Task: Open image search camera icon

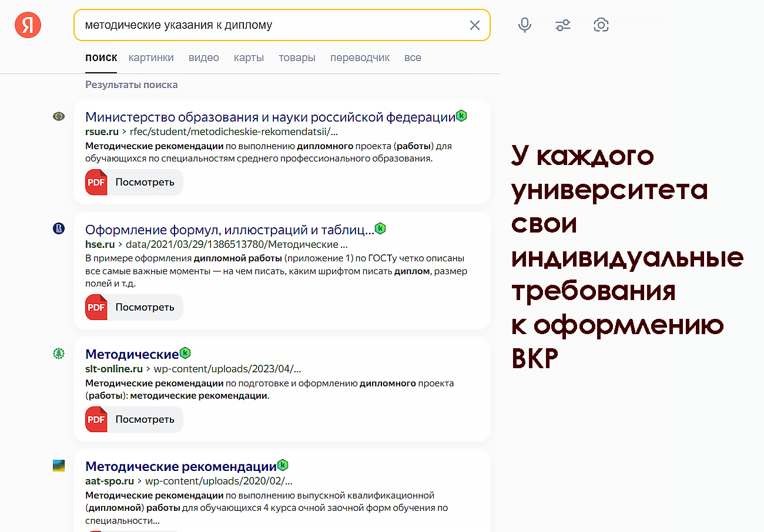Action: pyautogui.click(x=601, y=25)
